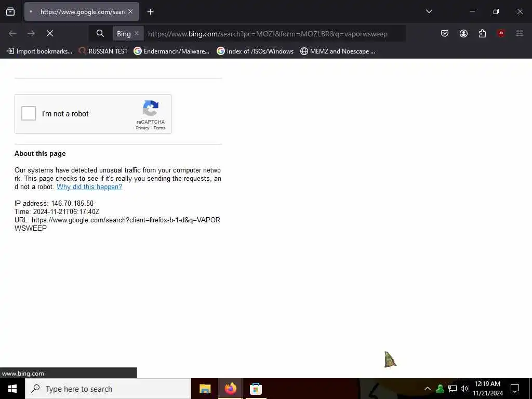Image resolution: width=532 pixels, height=399 pixels.
Task: Open the notification center icon
Action: (x=515, y=389)
